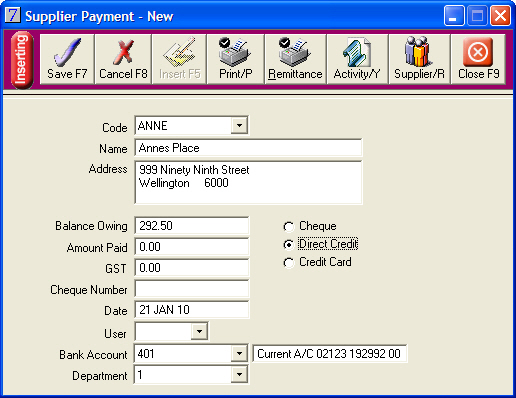The height and width of the screenshot is (398, 516).
Task: Select the Cheque payment option
Action: coord(288,227)
